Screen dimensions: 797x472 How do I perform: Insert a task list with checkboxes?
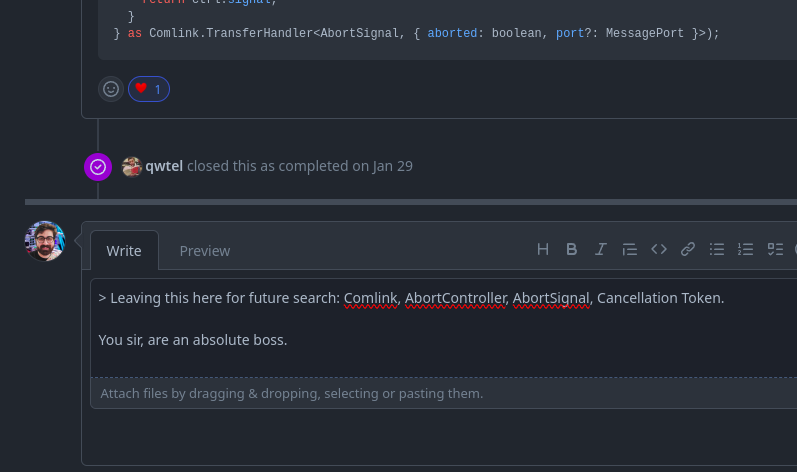[775, 250]
